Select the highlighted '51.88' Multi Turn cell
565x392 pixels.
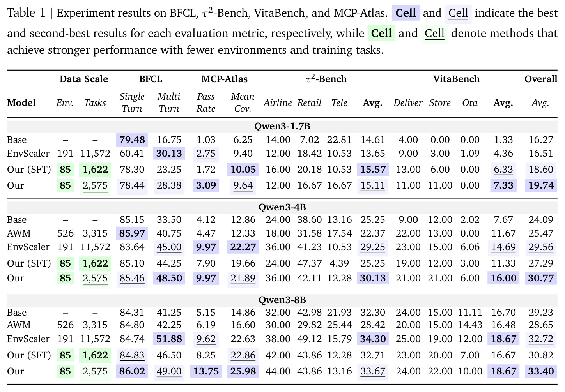tap(169, 339)
